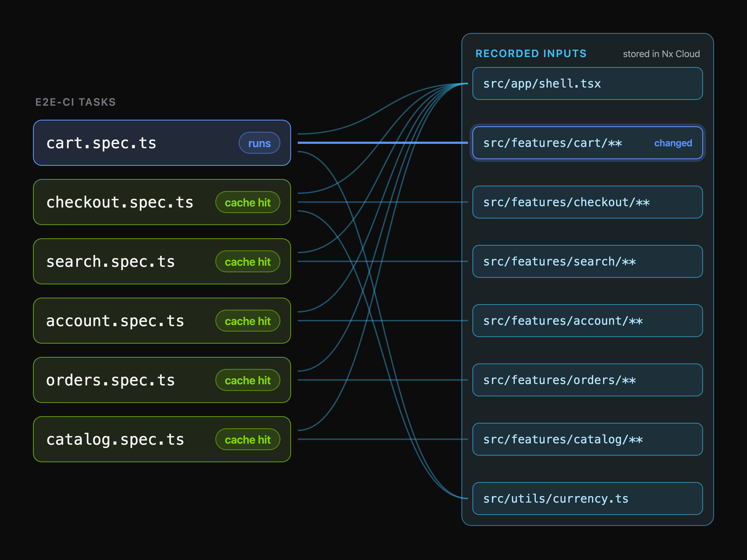
Task: Click the "changed" label on cart input
Action: [x=673, y=143]
